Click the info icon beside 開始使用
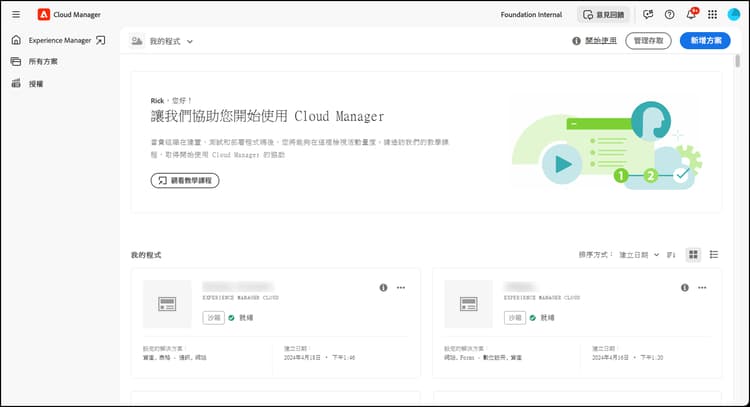This screenshot has width=750, height=407. coord(576,41)
